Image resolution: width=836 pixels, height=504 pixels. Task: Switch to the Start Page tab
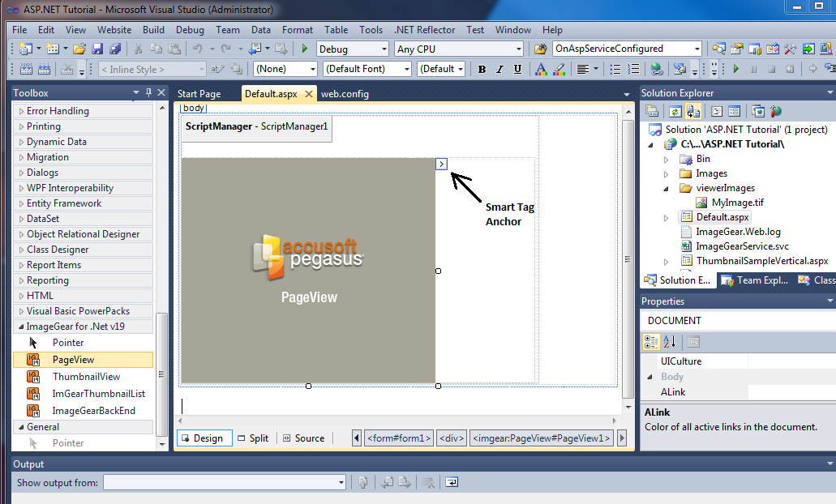coord(199,94)
